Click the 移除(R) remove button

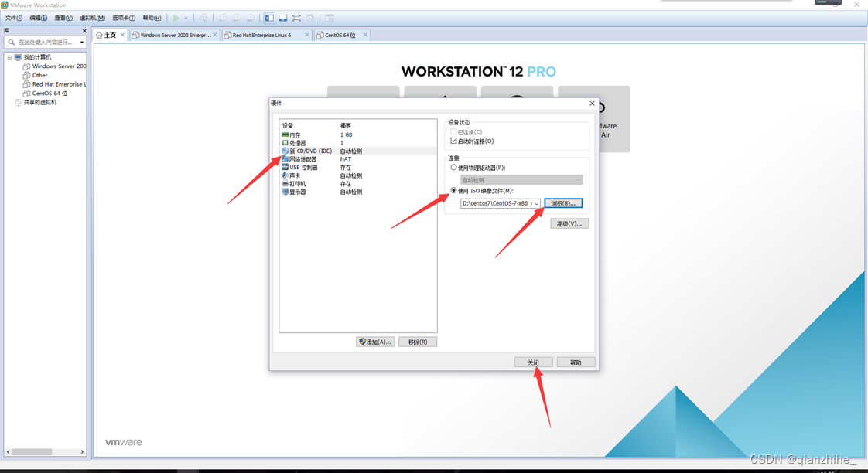click(x=418, y=342)
